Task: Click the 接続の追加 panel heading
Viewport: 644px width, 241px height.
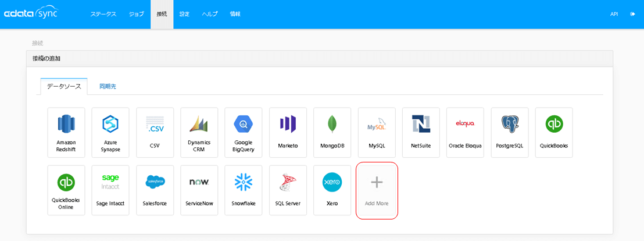Action: coord(47,58)
